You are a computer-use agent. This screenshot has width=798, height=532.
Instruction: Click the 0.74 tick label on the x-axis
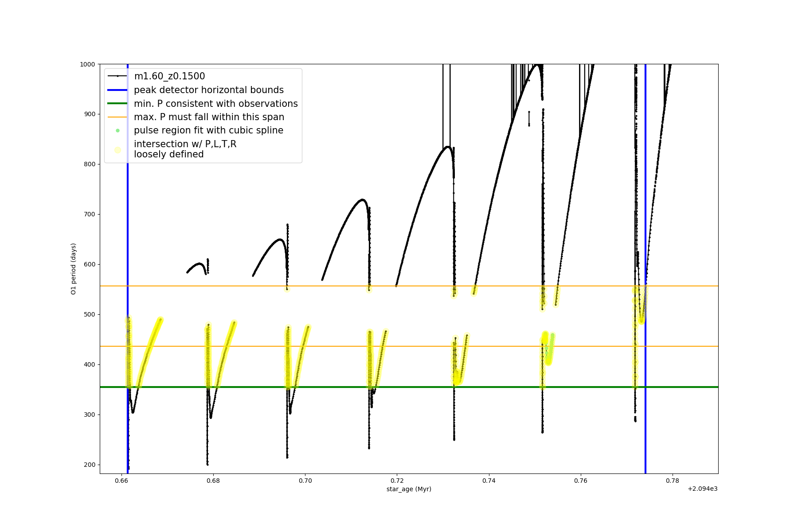(x=489, y=481)
